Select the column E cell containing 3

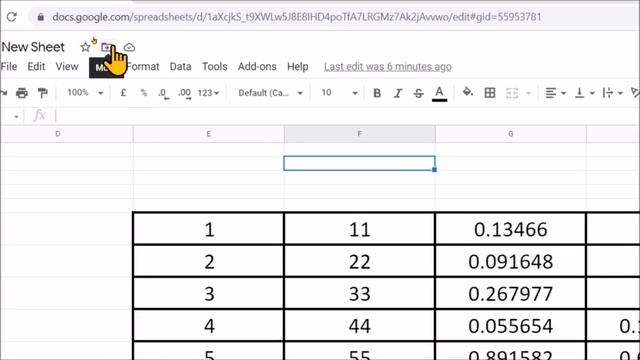point(209,293)
